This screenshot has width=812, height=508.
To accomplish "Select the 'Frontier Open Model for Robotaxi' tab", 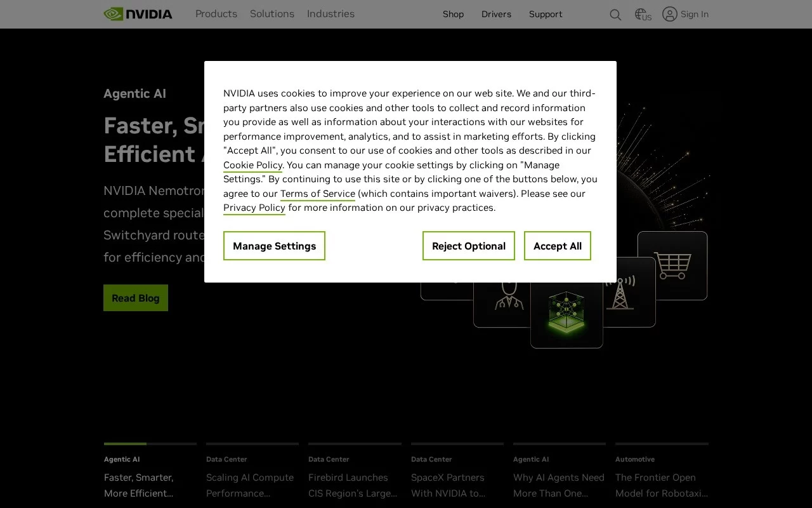I will [x=662, y=472].
